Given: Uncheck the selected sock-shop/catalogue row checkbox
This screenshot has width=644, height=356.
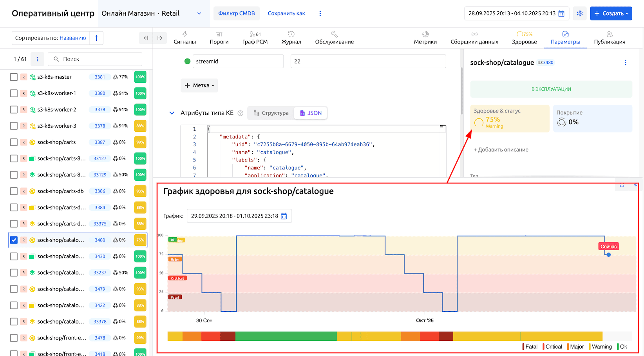Looking at the screenshot, I should pos(14,240).
